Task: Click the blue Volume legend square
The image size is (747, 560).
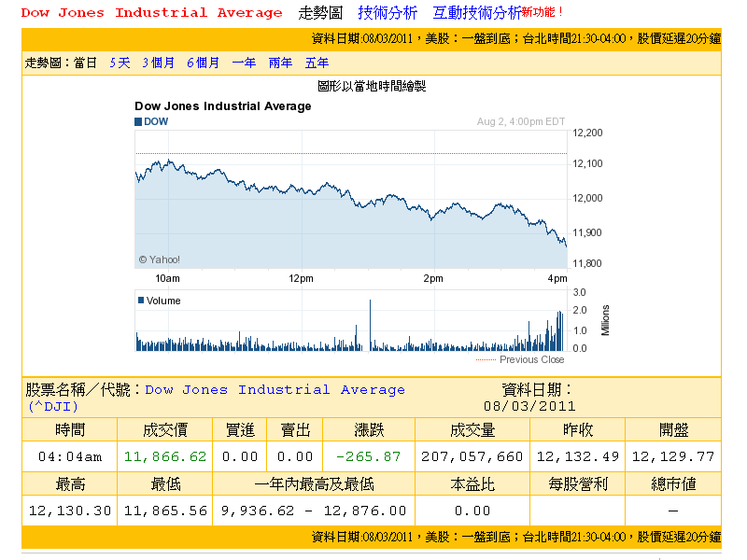Action: [141, 300]
